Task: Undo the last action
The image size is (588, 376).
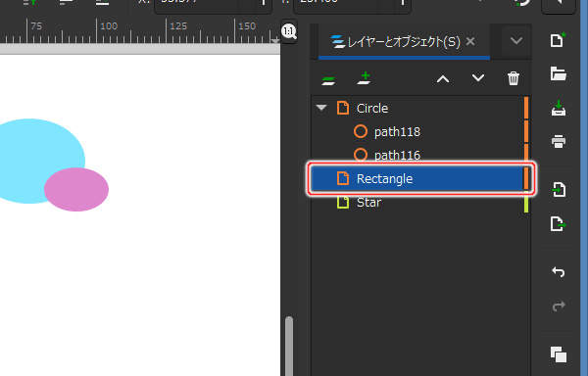Action: (x=559, y=272)
